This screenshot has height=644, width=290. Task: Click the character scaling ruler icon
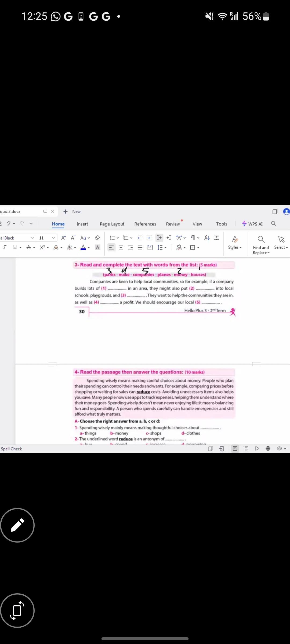coord(216,238)
